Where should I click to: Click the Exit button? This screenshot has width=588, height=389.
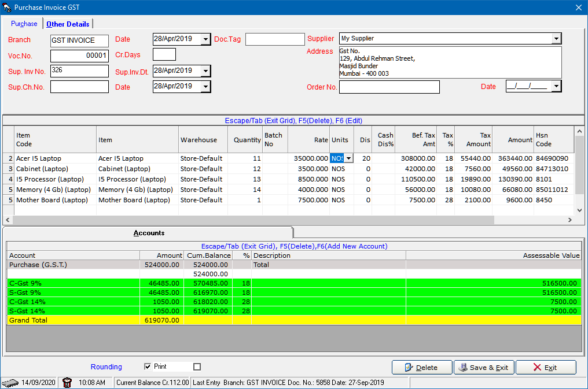(545, 368)
